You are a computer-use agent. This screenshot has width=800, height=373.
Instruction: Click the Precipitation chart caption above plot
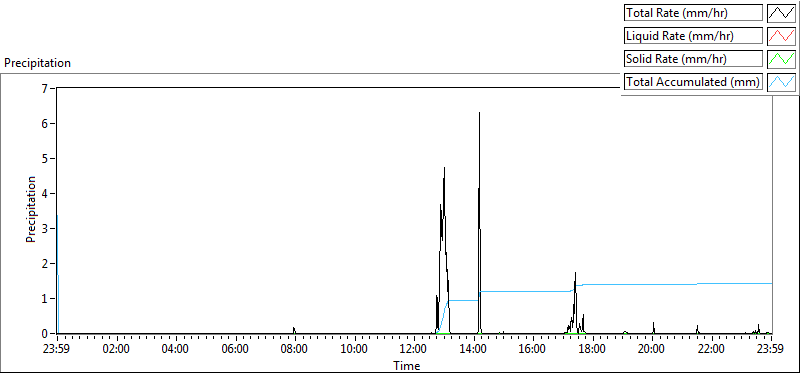point(37,63)
